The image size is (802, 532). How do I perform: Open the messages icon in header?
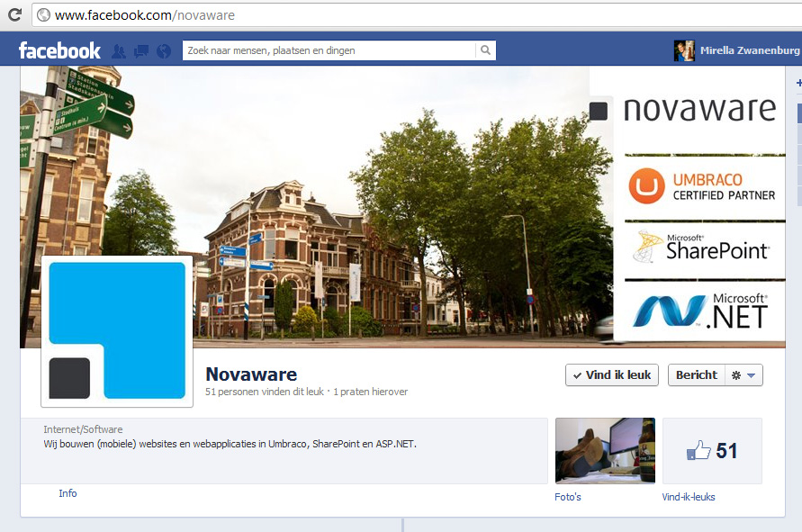[140, 51]
